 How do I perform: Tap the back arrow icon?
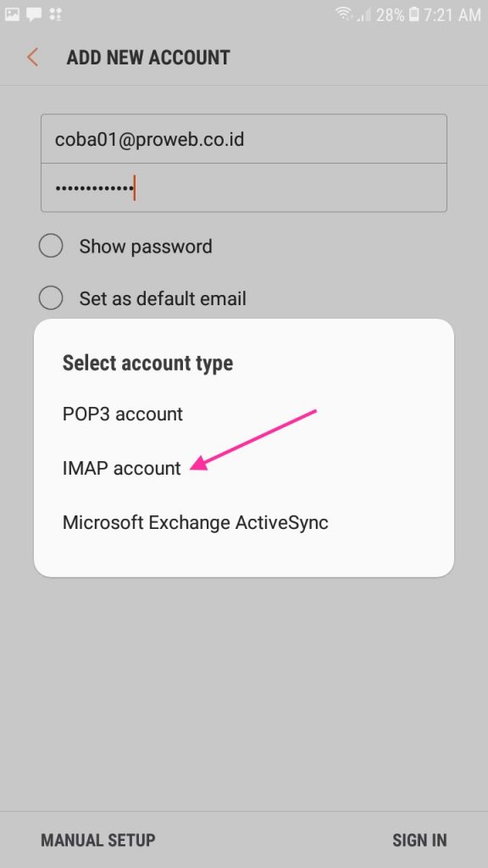33,58
